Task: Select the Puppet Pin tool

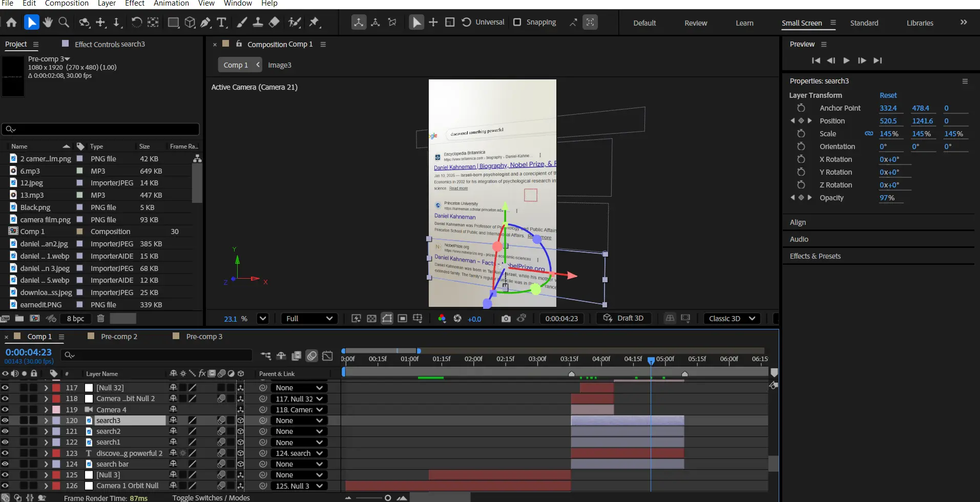Action: (x=314, y=23)
